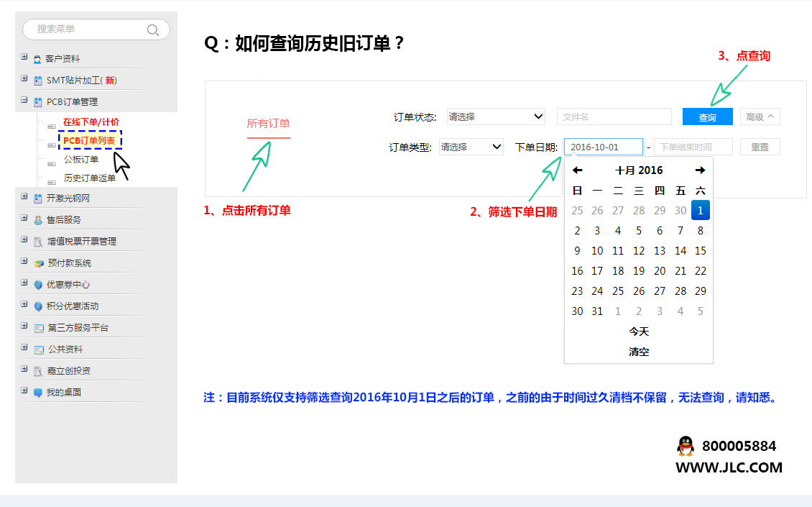Screen dimensions: 812x507
Task: Select October 10 in the calendar
Action: point(597,250)
